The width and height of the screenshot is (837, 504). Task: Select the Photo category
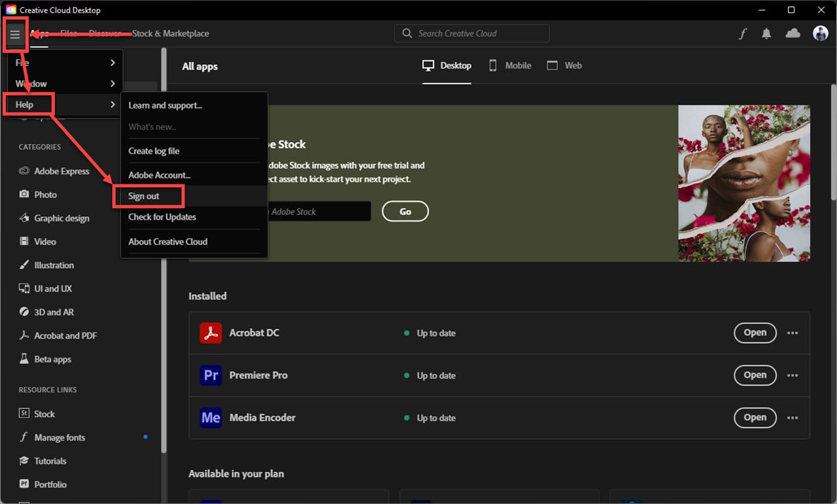pyautogui.click(x=38, y=195)
